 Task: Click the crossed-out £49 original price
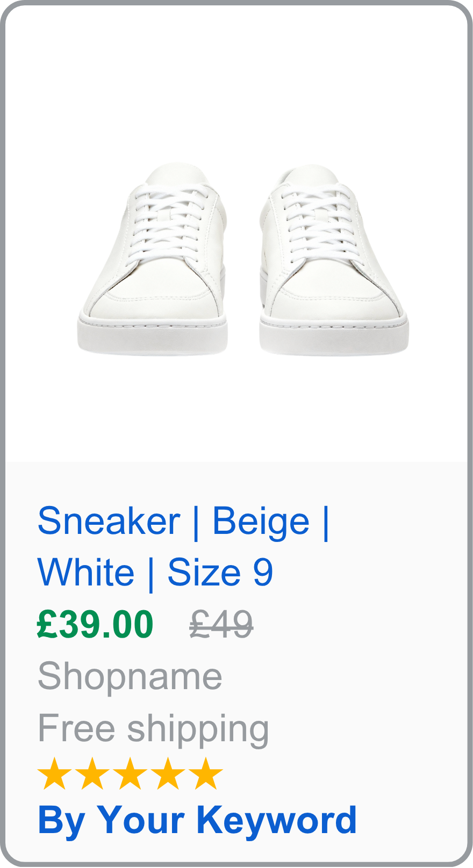221,625
